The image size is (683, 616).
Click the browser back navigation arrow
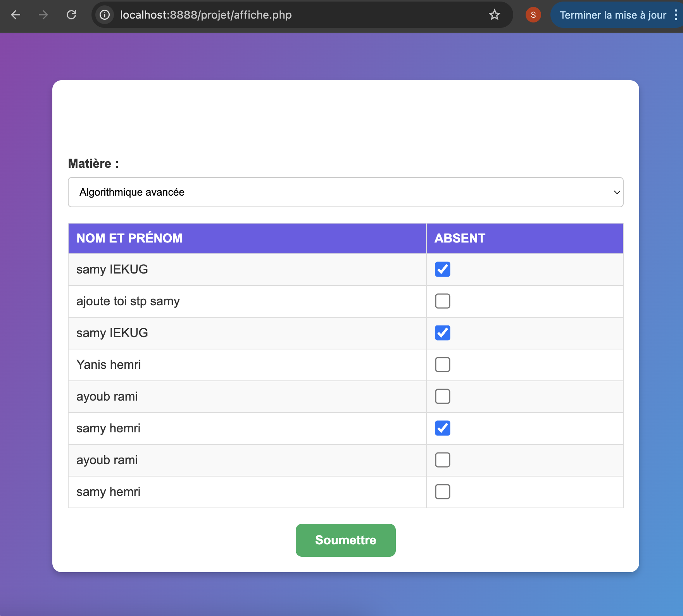pos(16,15)
